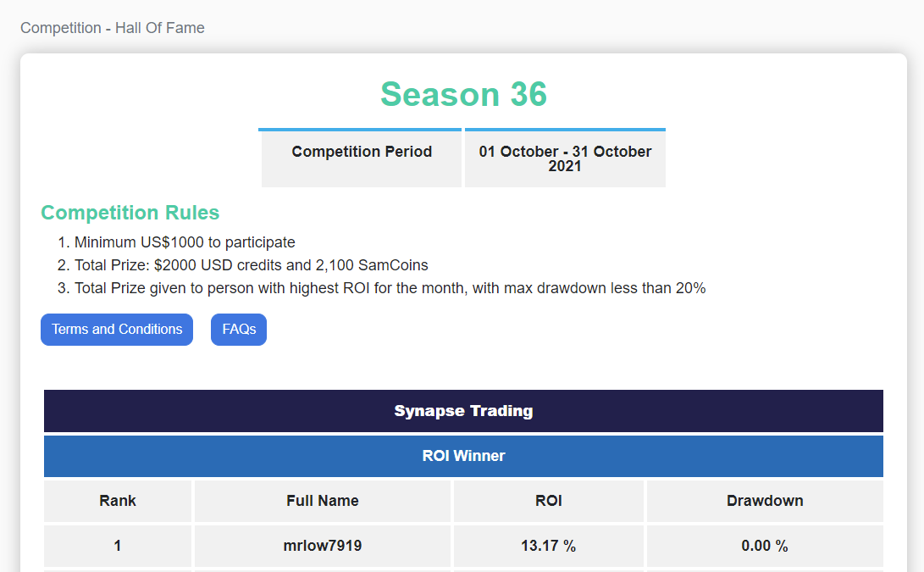Open the Terms and Conditions button
924x572 pixels.
117,330
